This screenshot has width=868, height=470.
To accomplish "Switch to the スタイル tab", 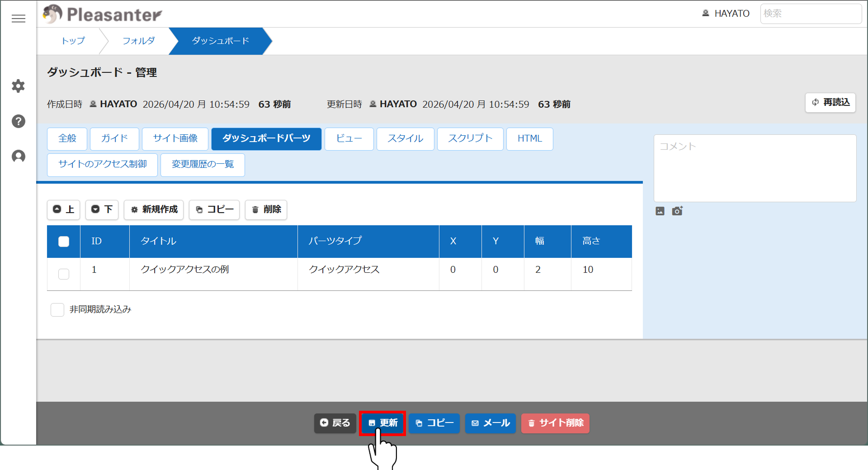I will click(406, 138).
